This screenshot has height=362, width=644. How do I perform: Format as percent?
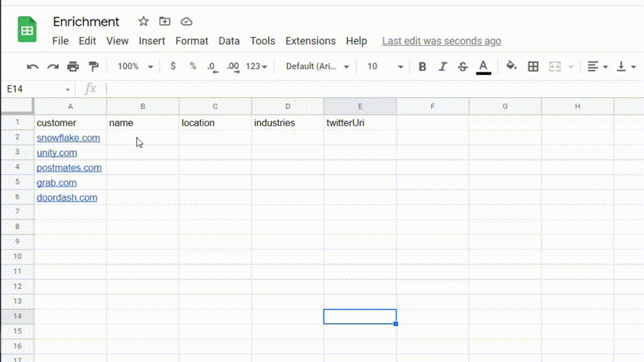coord(193,66)
